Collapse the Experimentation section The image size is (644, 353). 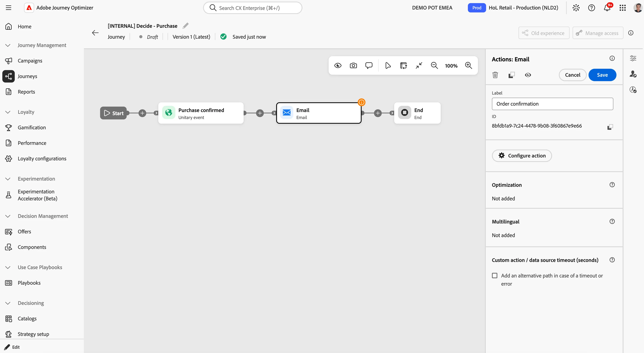tap(8, 179)
